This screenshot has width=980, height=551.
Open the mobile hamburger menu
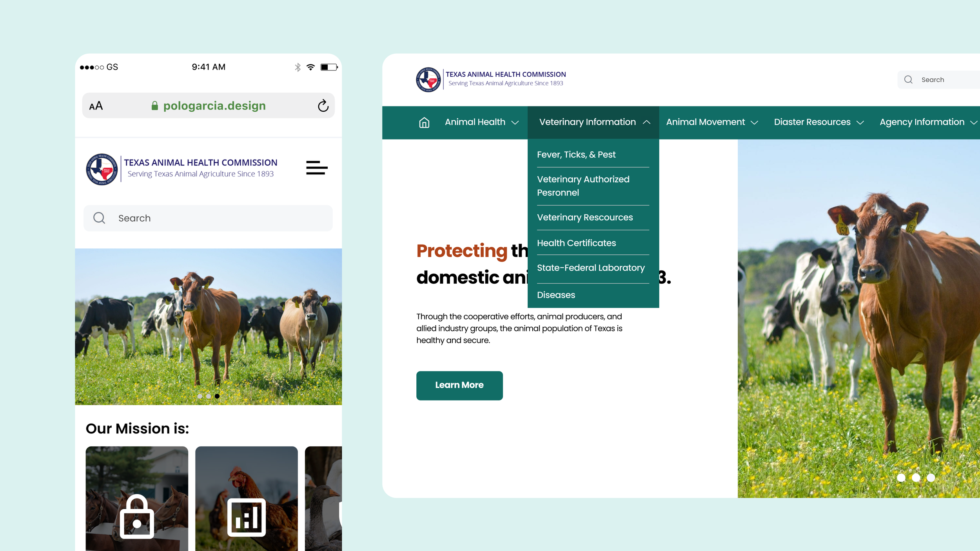(316, 168)
